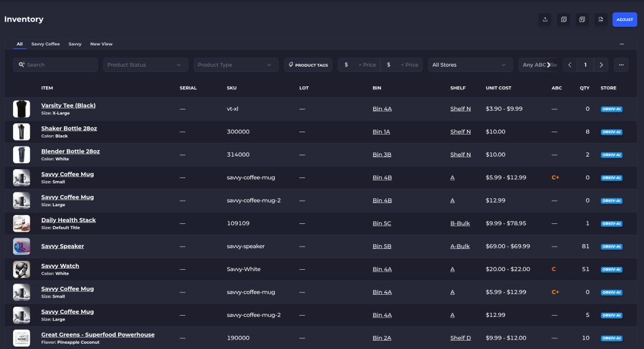The image size is (644, 349).
Task: Click SKU savvy-speaker cell
Action: point(246,247)
